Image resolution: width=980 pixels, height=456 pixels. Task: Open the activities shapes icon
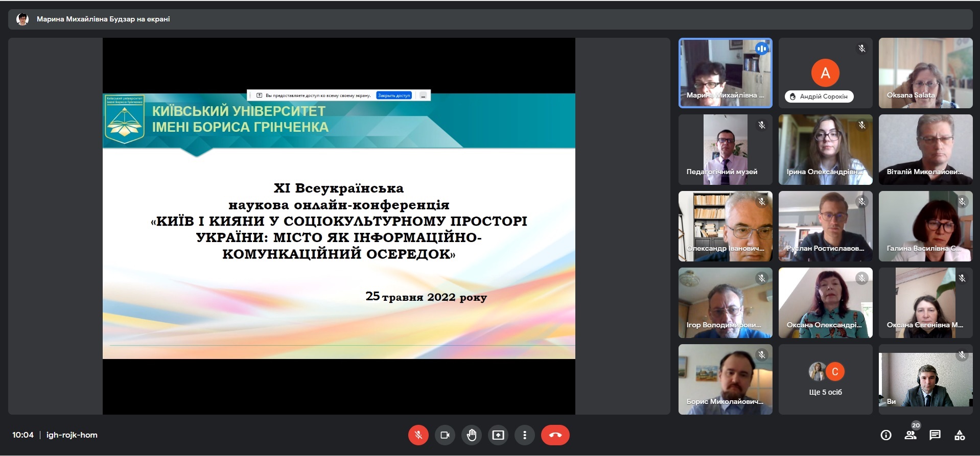click(960, 435)
